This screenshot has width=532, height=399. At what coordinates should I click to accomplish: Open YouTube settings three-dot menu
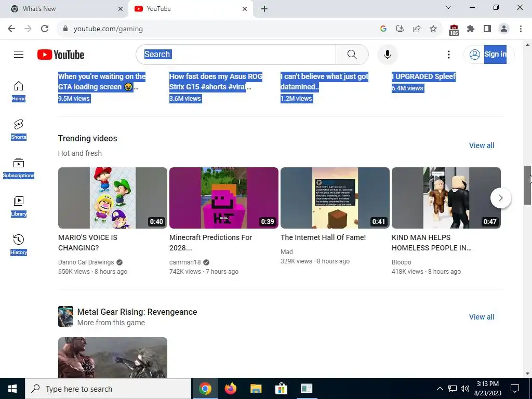448,54
